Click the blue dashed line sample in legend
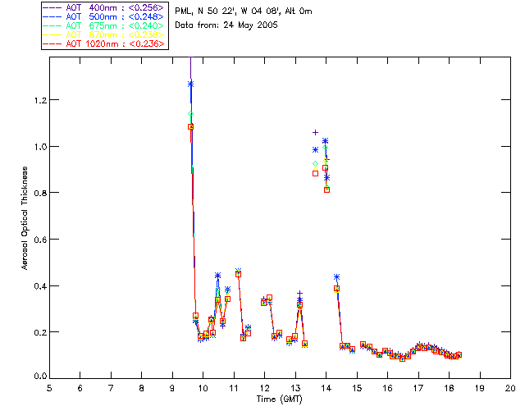This screenshot has width=525, height=420. (x=52, y=17)
